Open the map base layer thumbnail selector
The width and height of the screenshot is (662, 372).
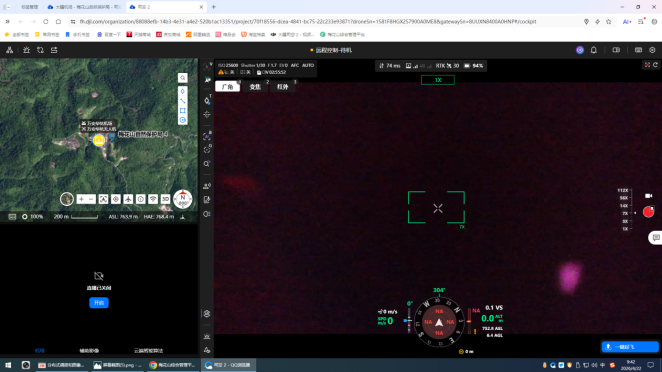pos(67,199)
